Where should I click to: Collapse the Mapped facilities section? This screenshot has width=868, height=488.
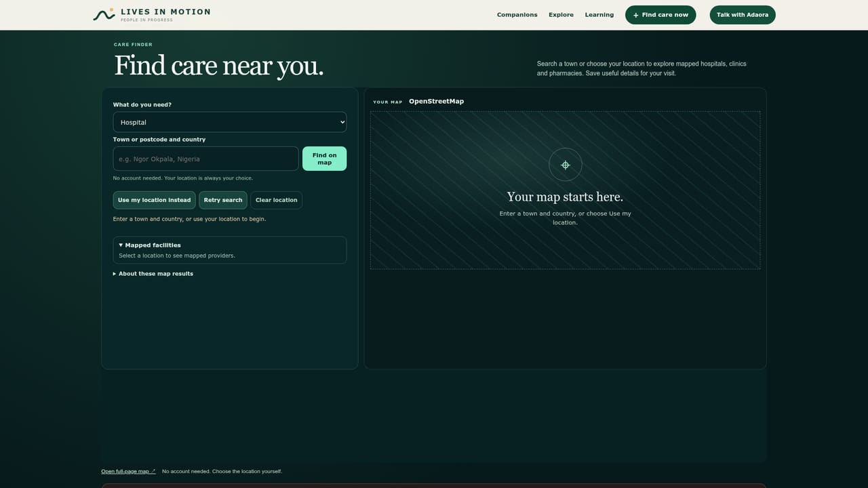(x=150, y=245)
